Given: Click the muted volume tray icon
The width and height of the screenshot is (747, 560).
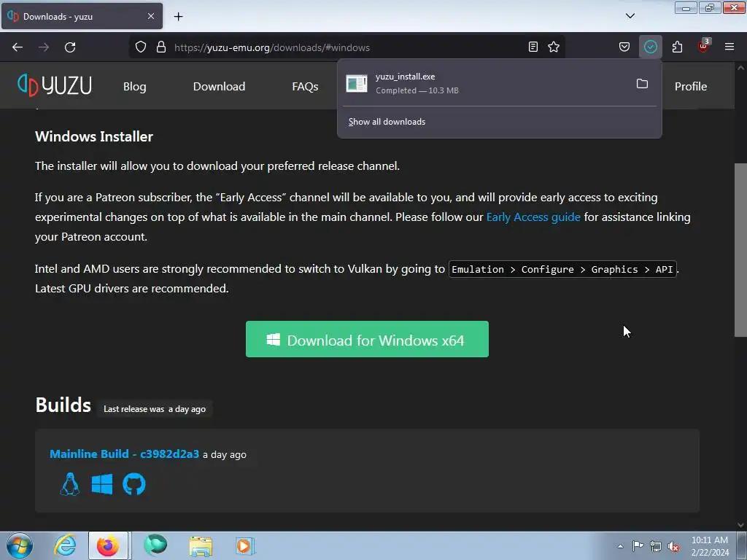Looking at the screenshot, I should pyautogui.click(x=673, y=546).
